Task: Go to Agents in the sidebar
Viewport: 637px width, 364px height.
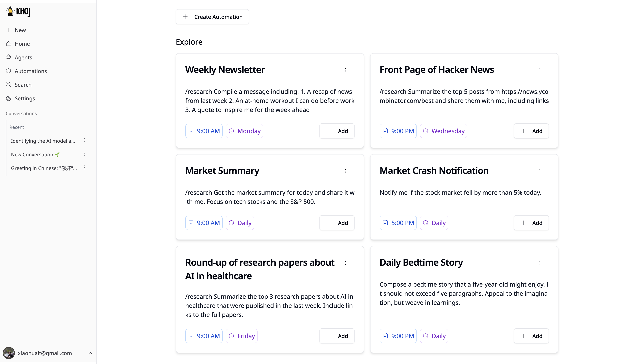Action: pyautogui.click(x=23, y=58)
